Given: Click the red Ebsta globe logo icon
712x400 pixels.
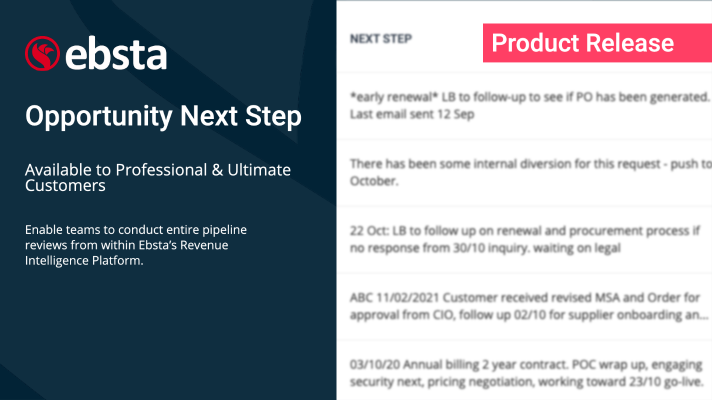Looking at the screenshot, I should pos(41,53).
